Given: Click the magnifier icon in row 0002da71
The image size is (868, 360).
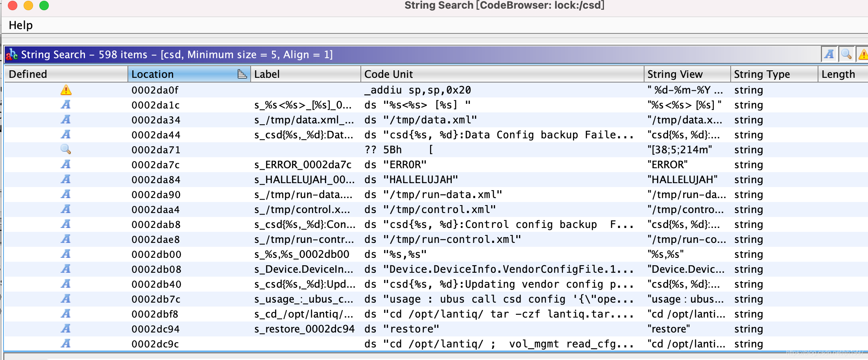Looking at the screenshot, I should pos(66,149).
